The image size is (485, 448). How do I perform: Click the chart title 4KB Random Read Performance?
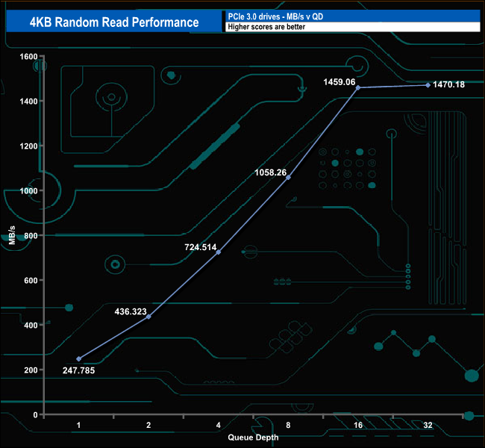[x=114, y=22]
